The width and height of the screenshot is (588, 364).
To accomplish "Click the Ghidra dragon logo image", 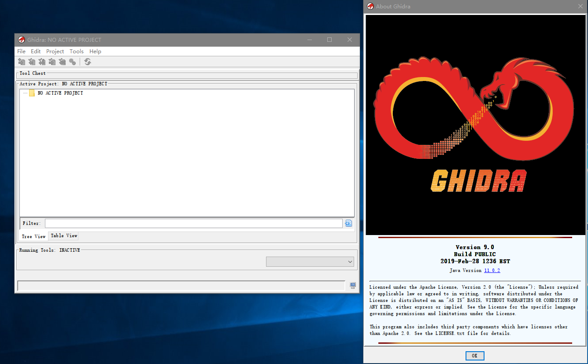I will (x=475, y=125).
